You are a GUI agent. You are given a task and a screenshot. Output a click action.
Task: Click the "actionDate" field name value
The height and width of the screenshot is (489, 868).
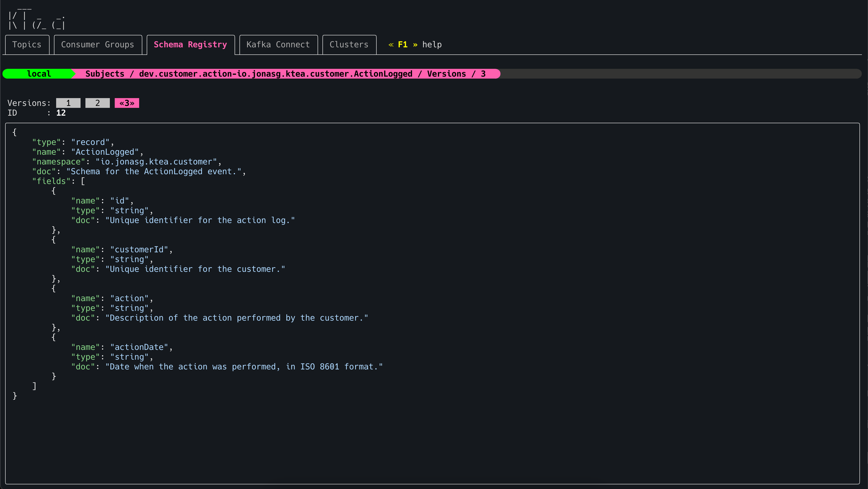139,347
